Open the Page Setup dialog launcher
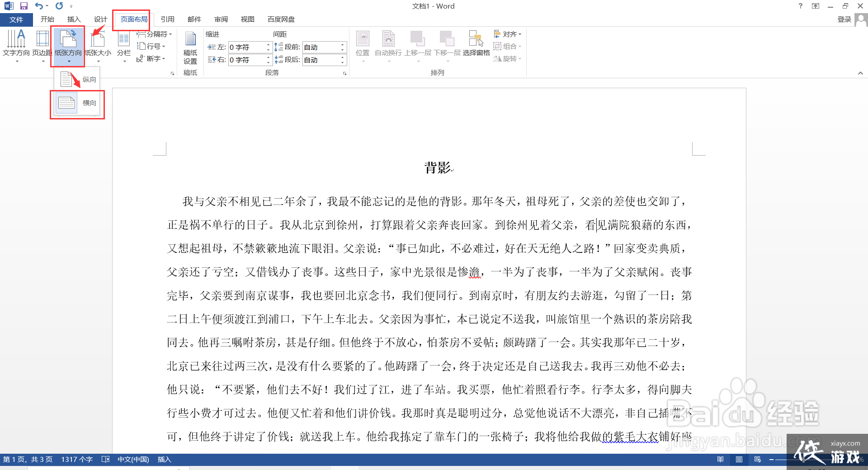This screenshot has height=470, width=868. (172, 73)
